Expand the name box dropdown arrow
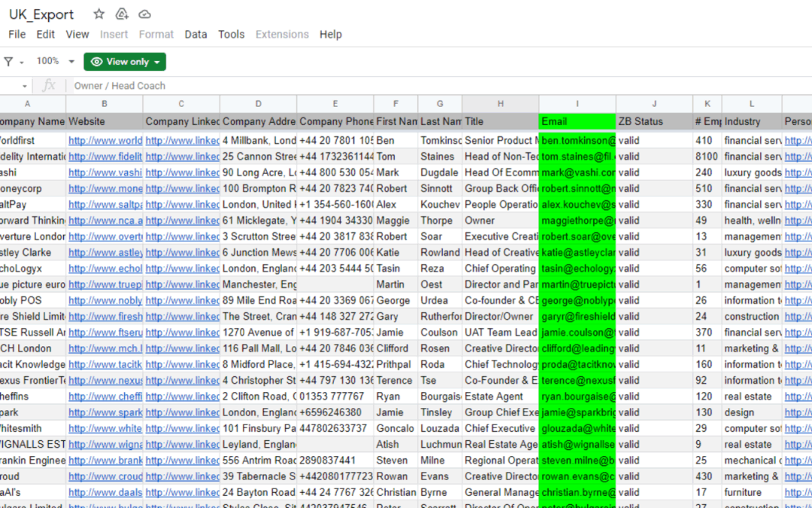Screen dimensions: 812x508 coord(24,86)
